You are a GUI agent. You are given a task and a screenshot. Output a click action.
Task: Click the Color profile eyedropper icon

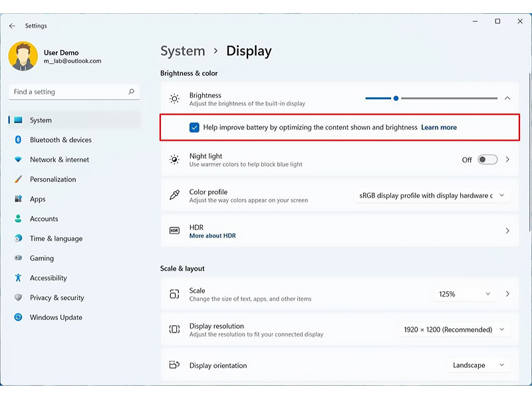pos(174,195)
